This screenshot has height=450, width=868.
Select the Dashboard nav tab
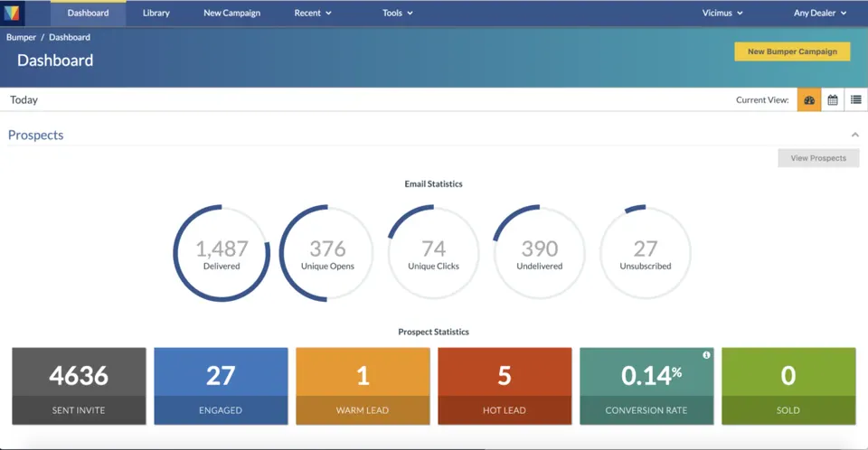coord(88,13)
